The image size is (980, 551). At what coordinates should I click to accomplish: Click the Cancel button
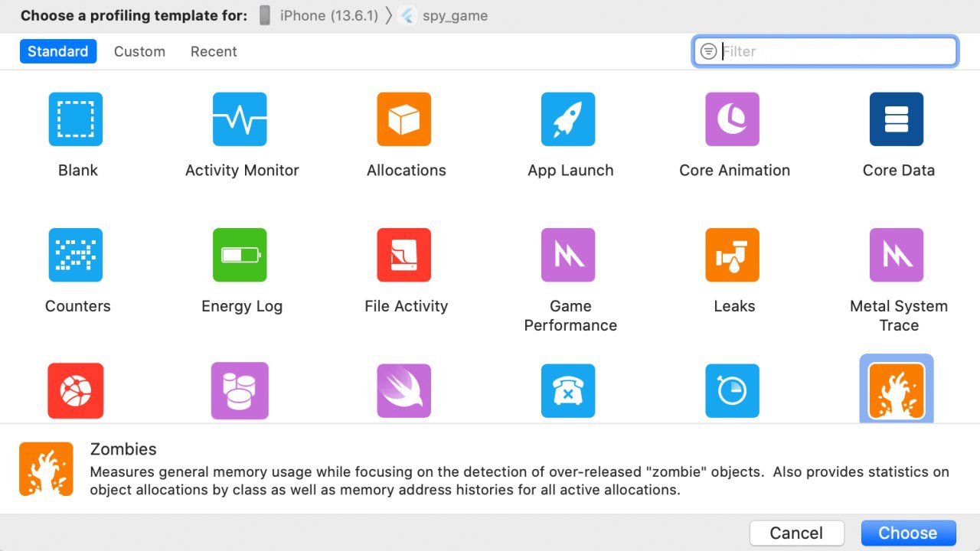(796, 533)
